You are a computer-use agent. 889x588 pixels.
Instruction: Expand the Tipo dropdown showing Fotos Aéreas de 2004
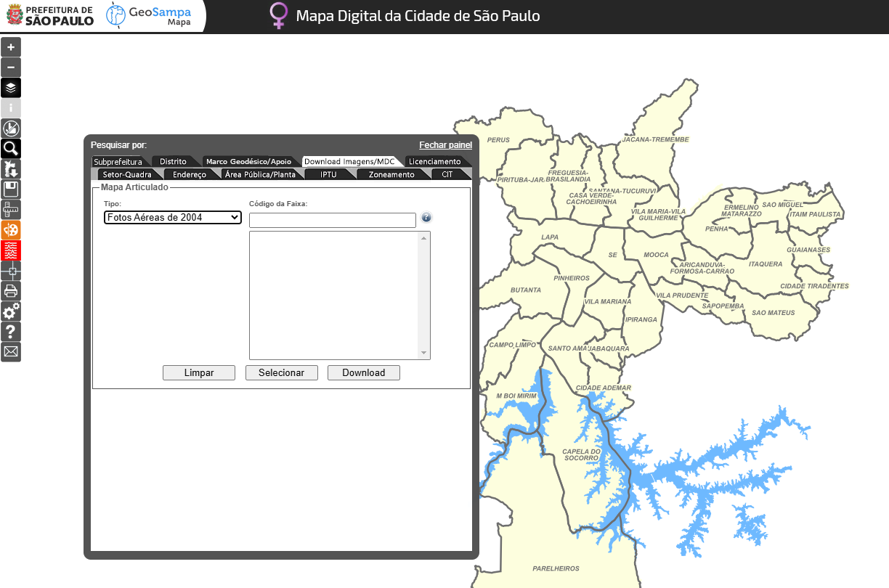click(172, 217)
